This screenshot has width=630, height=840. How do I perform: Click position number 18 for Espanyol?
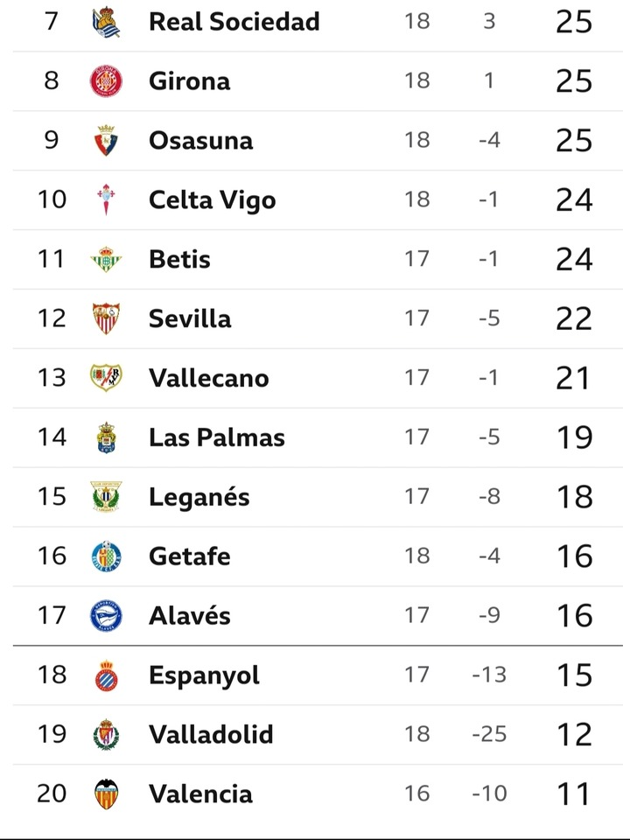pyautogui.click(x=52, y=675)
